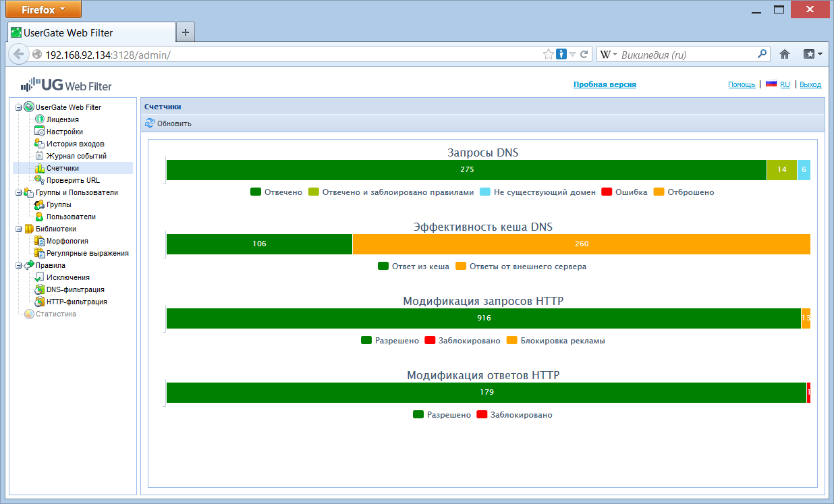The image size is (834, 504).
Task: Click the DNS-фильтрация icon
Action: pyautogui.click(x=39, y=289)
